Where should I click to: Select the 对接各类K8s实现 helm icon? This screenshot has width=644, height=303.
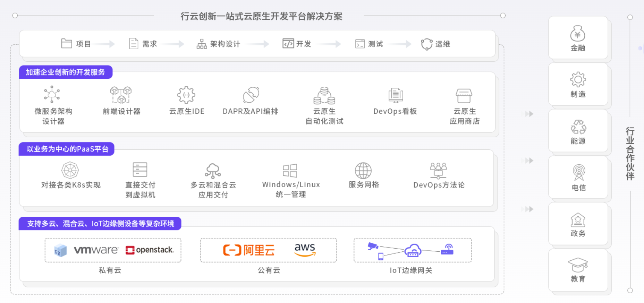pos(70,170)
